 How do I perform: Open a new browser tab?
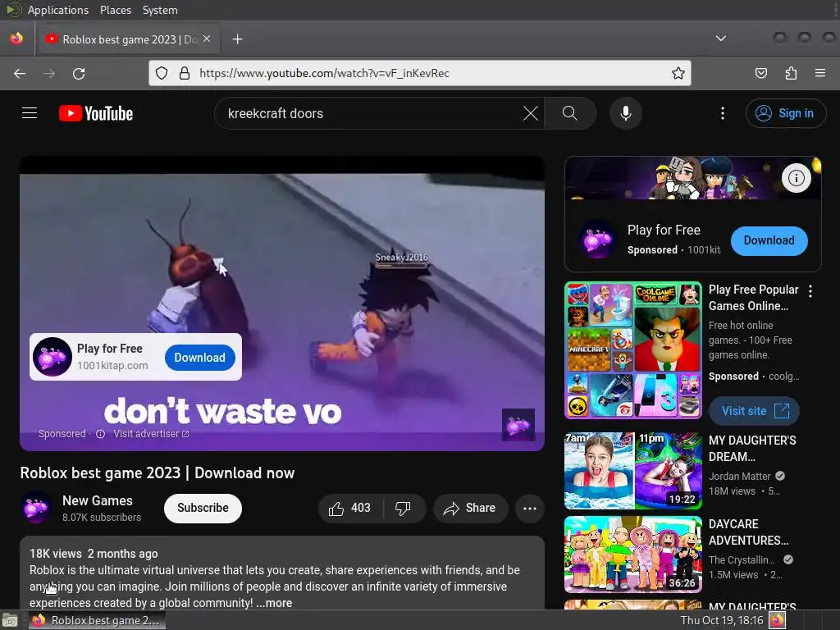237,39
